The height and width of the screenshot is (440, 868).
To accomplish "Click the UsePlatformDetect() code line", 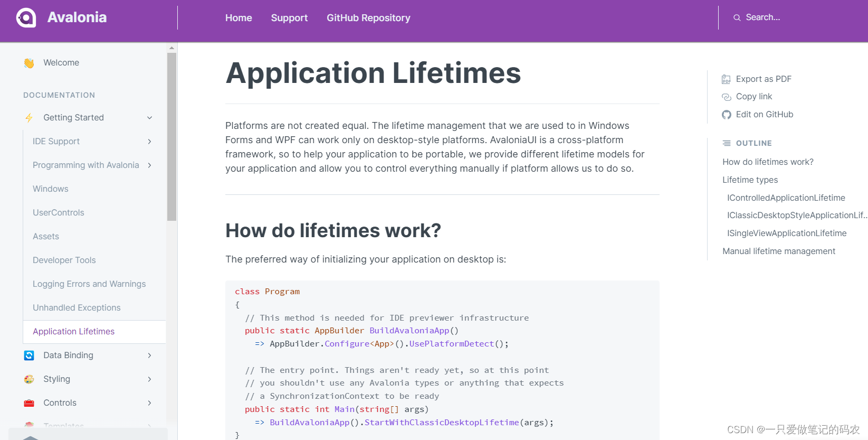I will pyautogui.click(x=381, y=344).
